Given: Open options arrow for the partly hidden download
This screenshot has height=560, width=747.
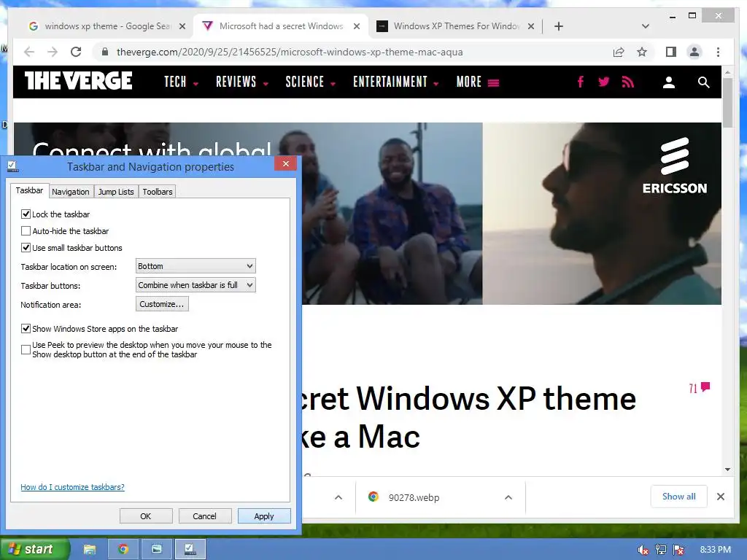Looking at the screenshot, I should (x=338, y=497).
